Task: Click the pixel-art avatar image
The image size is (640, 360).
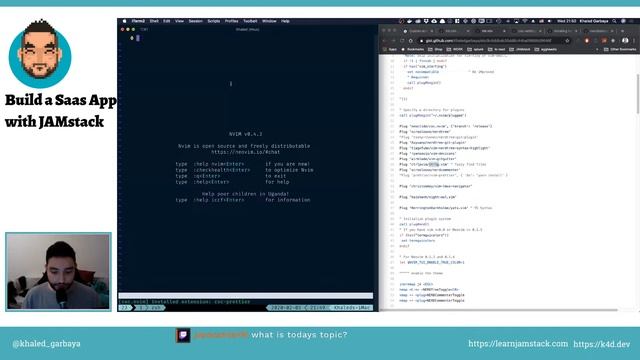Action: [40, 53]
